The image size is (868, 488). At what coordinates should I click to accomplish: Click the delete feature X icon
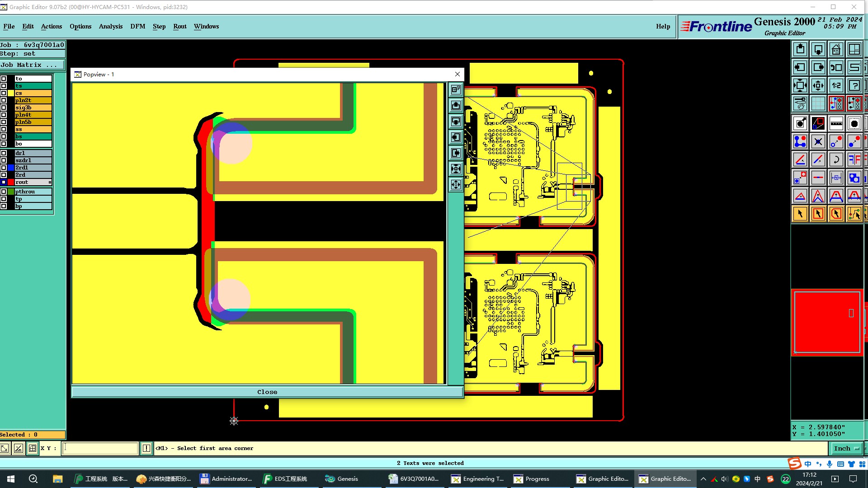[x=818, y=141]
